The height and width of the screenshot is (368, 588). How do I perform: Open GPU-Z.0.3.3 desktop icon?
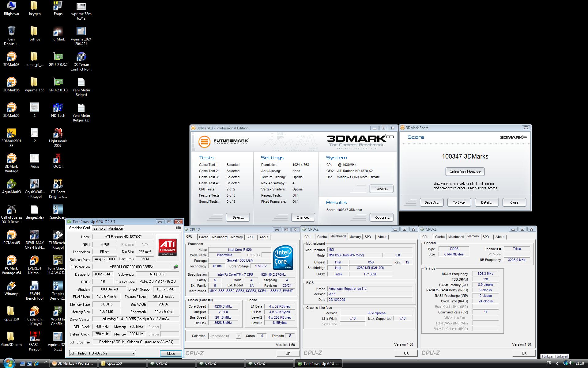pos(58,85)
